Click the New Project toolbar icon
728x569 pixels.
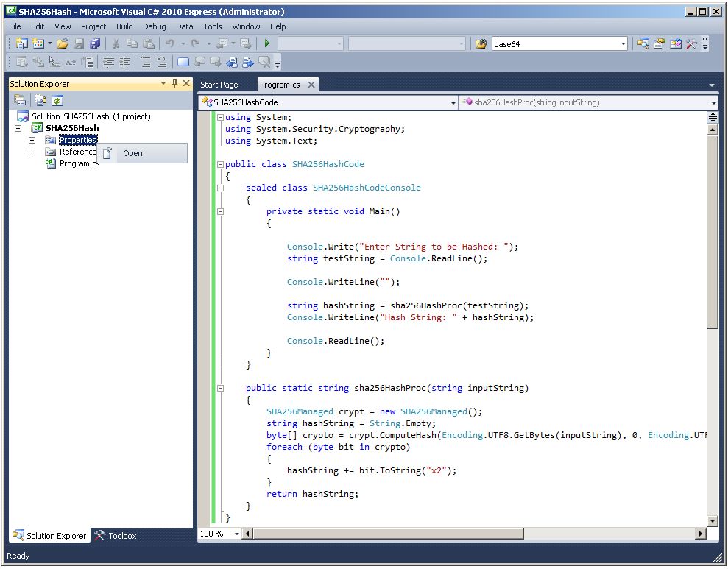point(21,44)
